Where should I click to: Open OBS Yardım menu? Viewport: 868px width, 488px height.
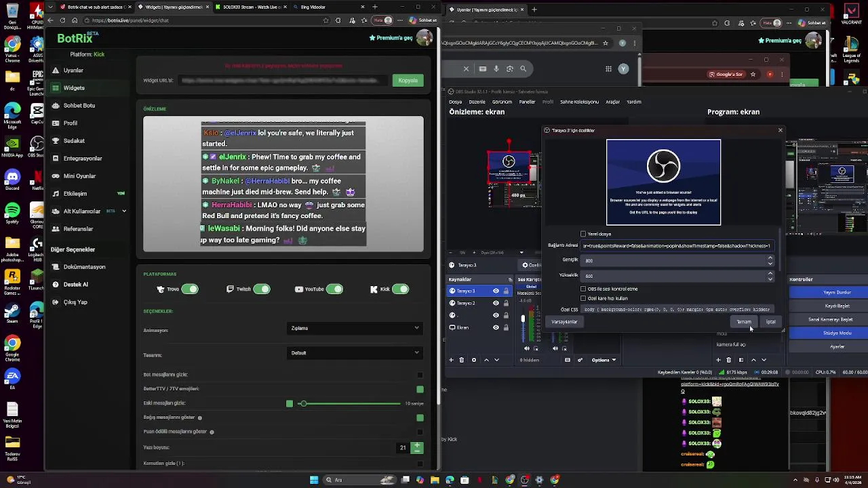633,102
